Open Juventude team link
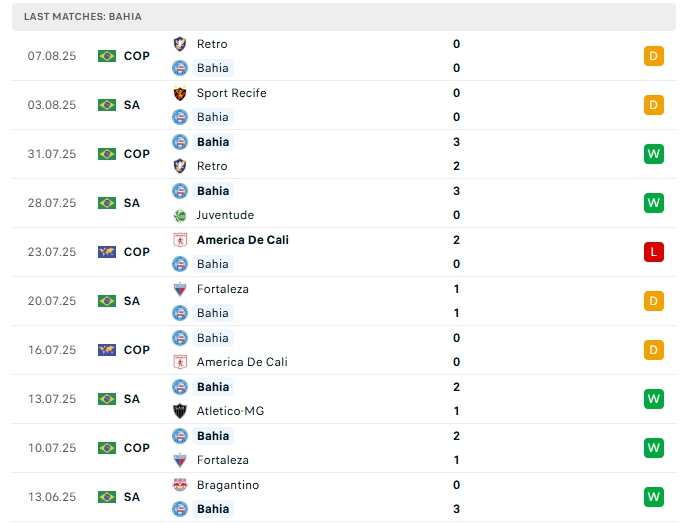682x524 pixels. click(225, 215)
